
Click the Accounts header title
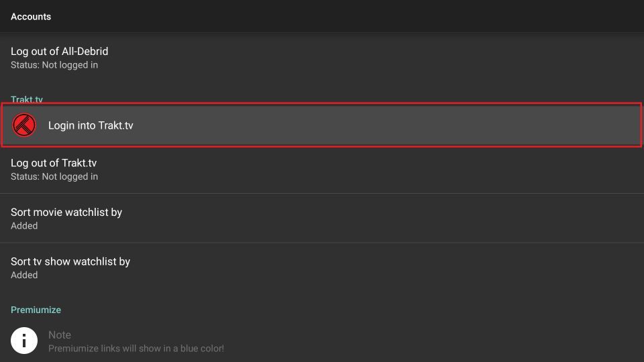(x=31, y=17)
